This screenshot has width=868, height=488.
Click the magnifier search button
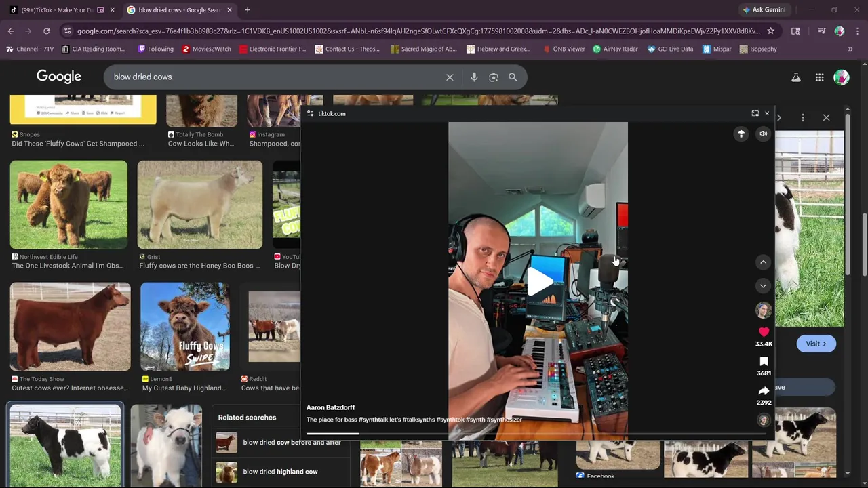click(513, 77)
